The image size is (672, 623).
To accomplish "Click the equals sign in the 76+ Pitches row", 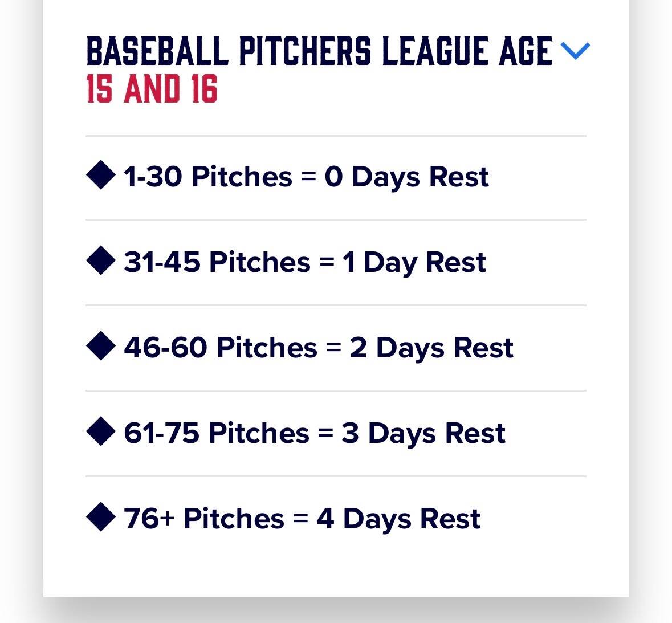I will tap(300, 519).
